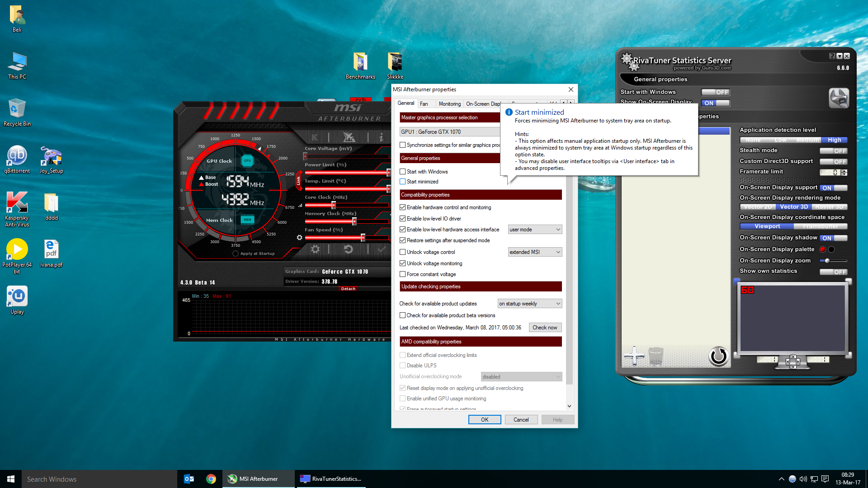Click the Core Clock slider handle
This screenshot has width=868, height=488.
click(334, 205)
